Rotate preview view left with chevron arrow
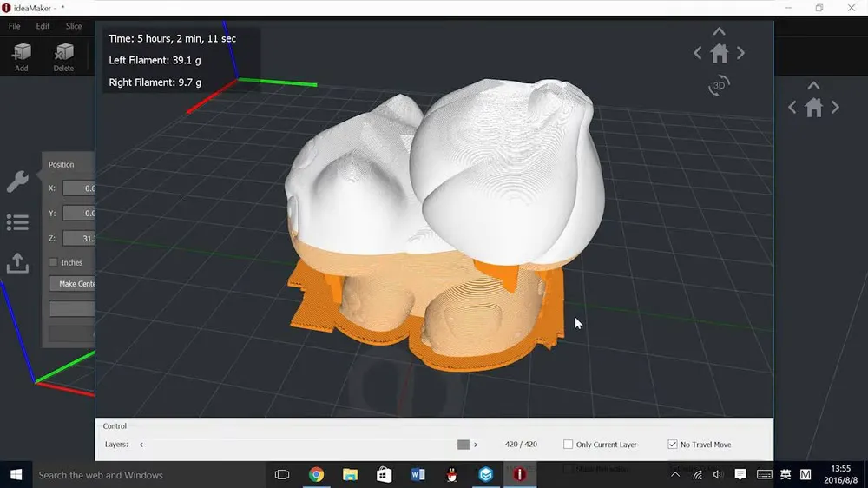868x488 pixels. pos(698,53)
